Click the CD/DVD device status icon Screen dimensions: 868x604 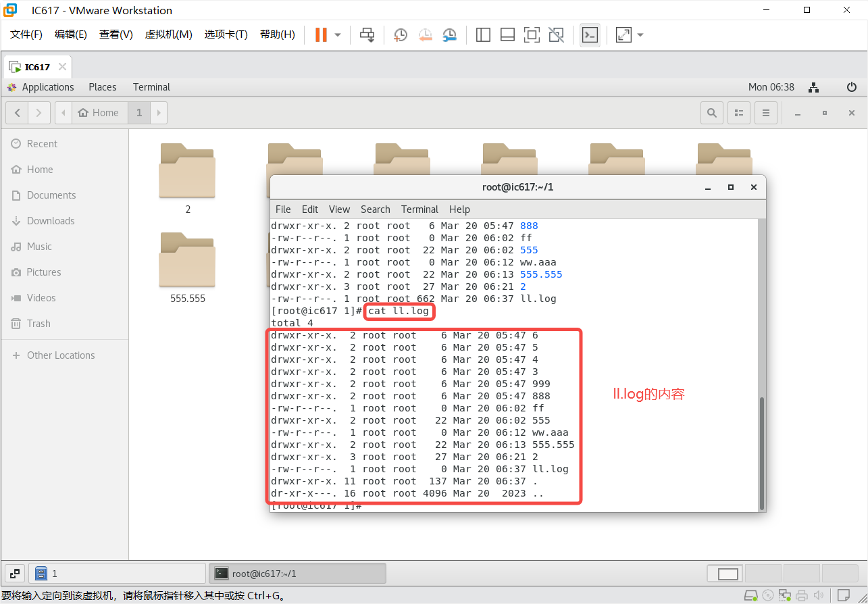[x=768, y=596]
